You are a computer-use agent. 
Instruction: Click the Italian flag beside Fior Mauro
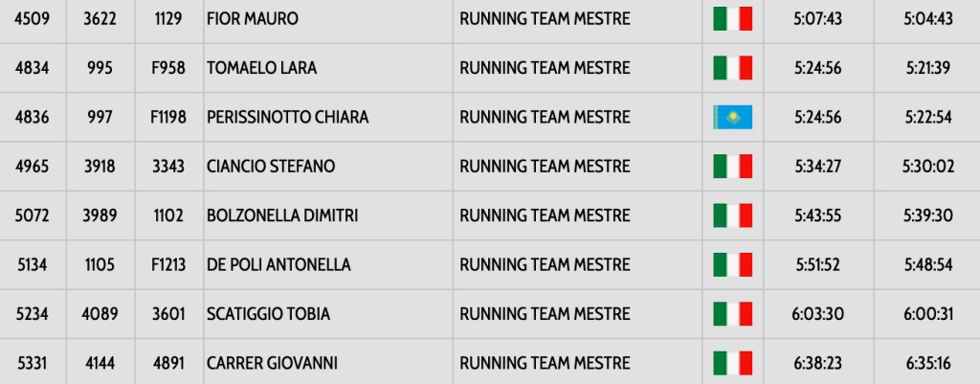coord(732,19)
